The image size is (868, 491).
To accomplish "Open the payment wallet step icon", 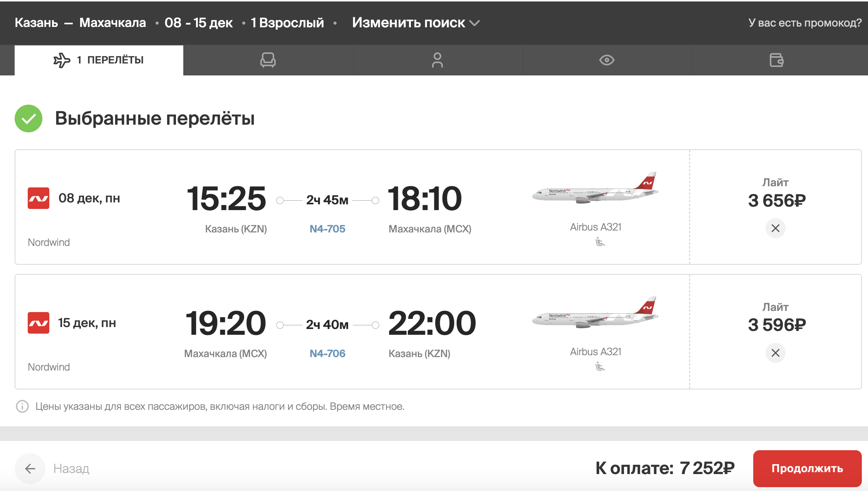I will [776, 60].
